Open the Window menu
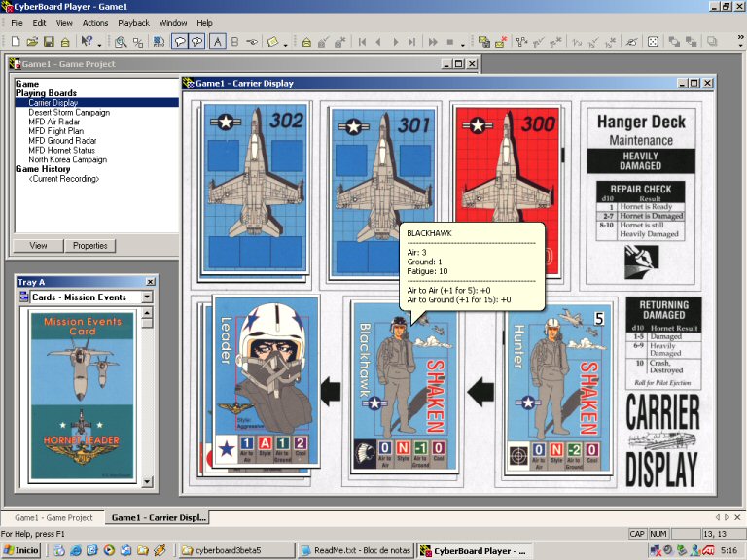This screenshot has height=560, width=747. click(173, 23)
